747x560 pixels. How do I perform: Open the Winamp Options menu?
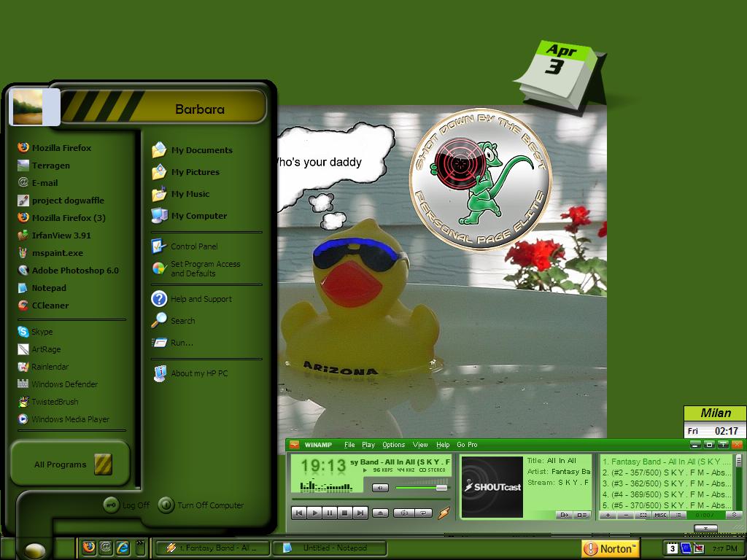point(393,445)
